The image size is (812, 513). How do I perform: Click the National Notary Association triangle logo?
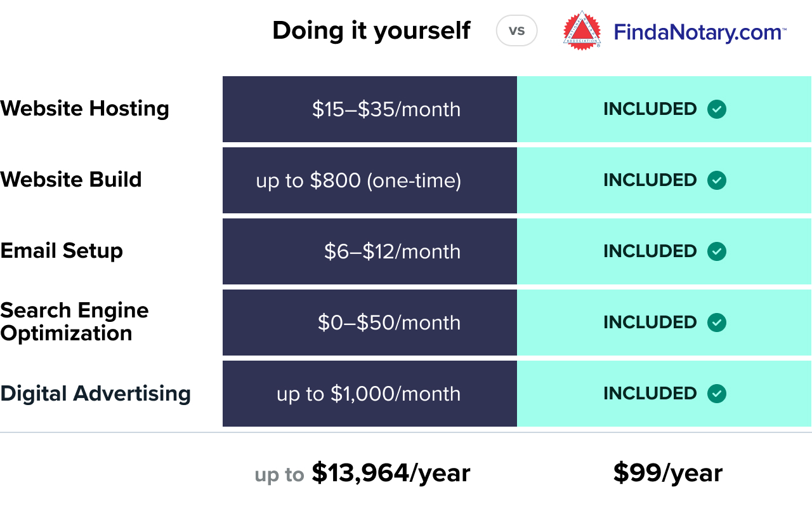pos(582,30)
